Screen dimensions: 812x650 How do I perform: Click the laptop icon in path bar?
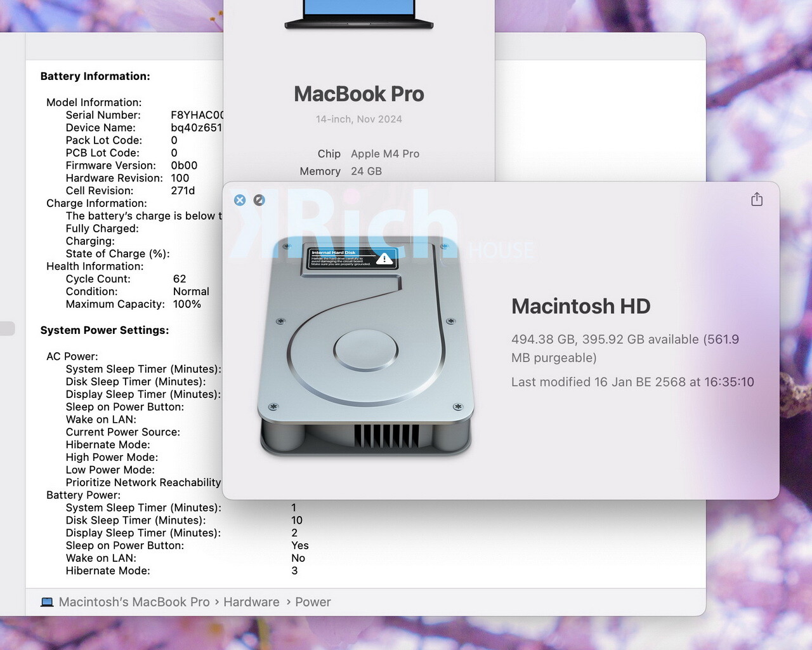pyautogui.click(x=47, y=602)
